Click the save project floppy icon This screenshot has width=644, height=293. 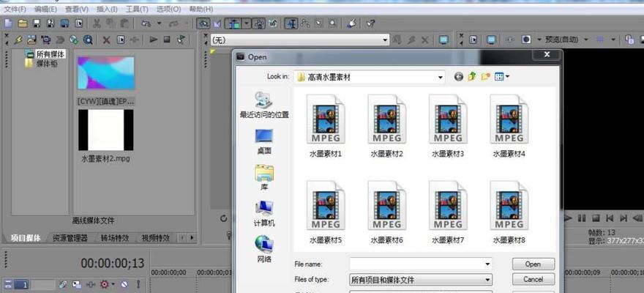(37, 24)
